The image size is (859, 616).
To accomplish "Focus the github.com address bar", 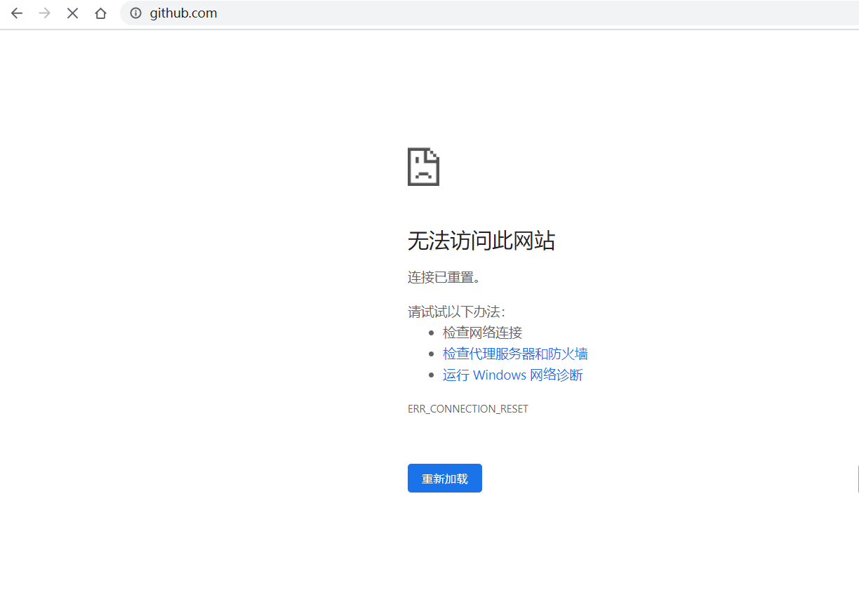I will [489, 13].
